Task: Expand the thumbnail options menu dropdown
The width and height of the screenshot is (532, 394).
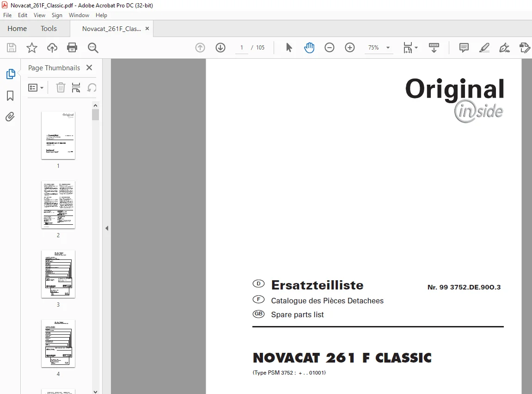Action: pos(36,88)
